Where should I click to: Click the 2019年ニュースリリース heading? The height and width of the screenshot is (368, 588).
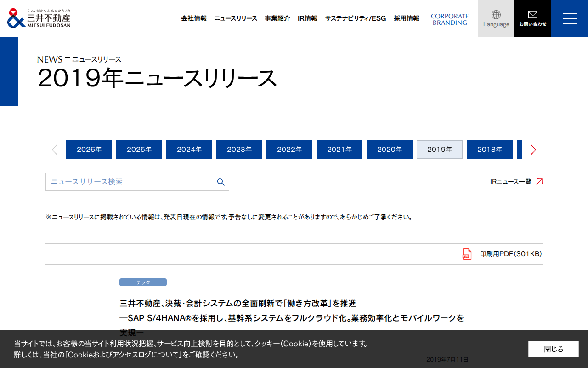(x=157, y=78)
